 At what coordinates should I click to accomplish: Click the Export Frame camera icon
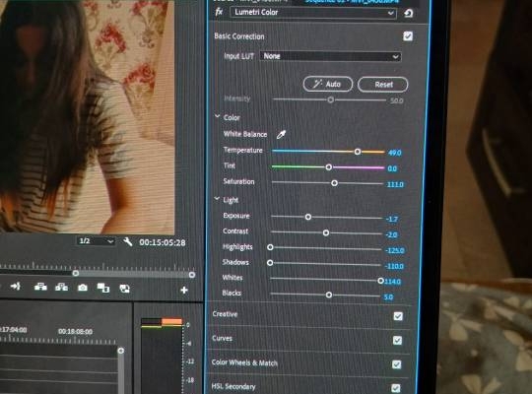[x=83, y=288]
